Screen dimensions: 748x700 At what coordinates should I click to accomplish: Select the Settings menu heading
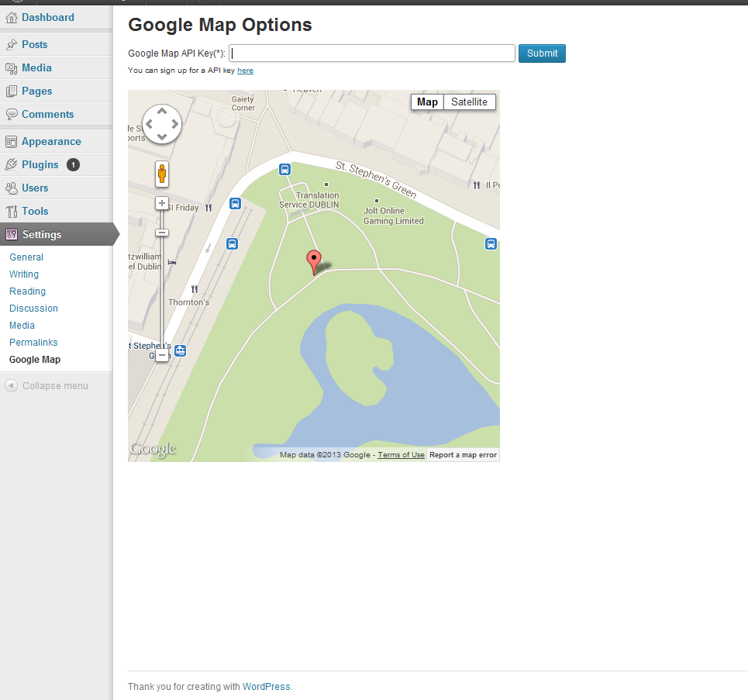point(57,234)
